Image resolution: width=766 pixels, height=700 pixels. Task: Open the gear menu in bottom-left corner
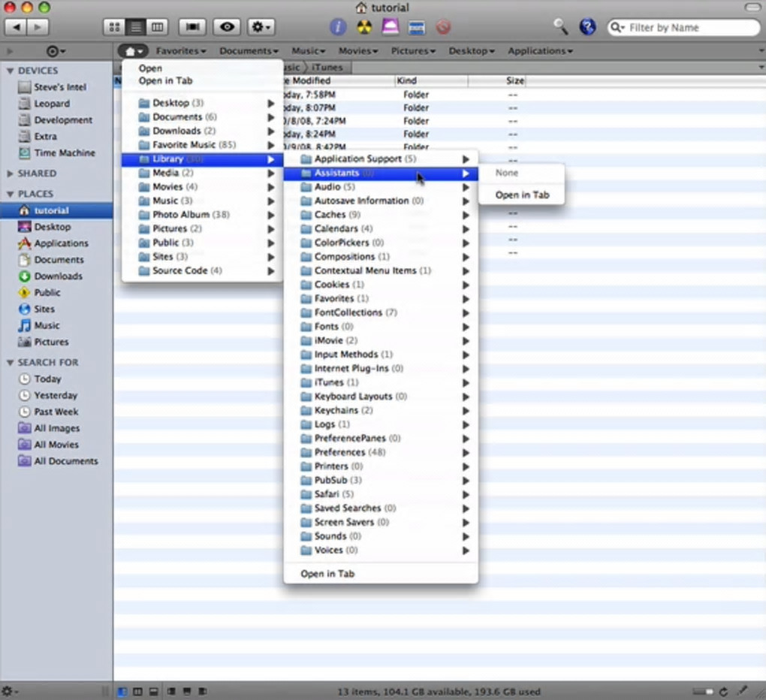pos(10,691)
